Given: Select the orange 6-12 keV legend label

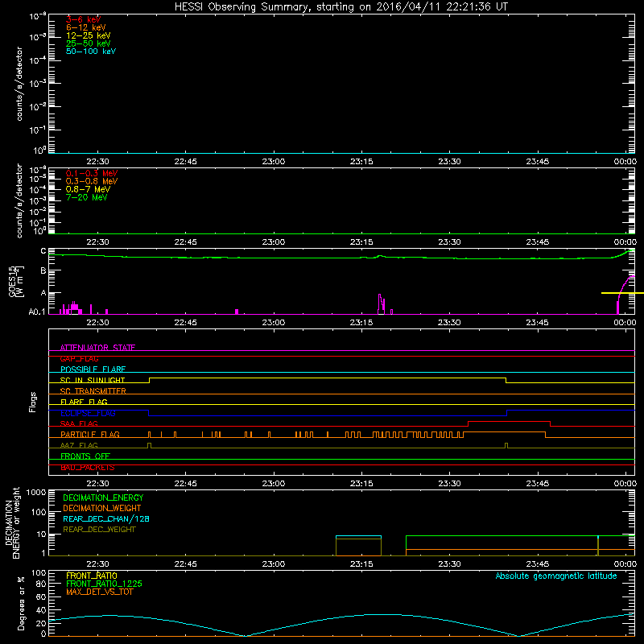Looking at the screenshot, I should pos(86,27).
